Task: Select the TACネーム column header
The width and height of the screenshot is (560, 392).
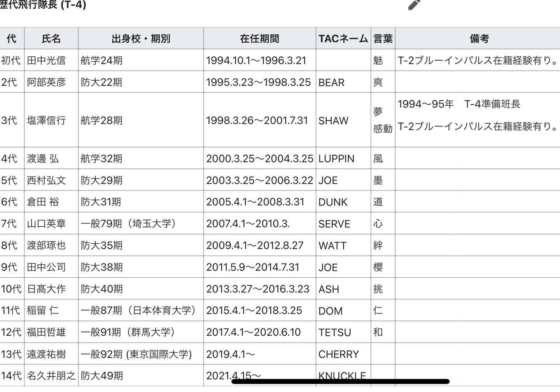Action: (343, 38)
